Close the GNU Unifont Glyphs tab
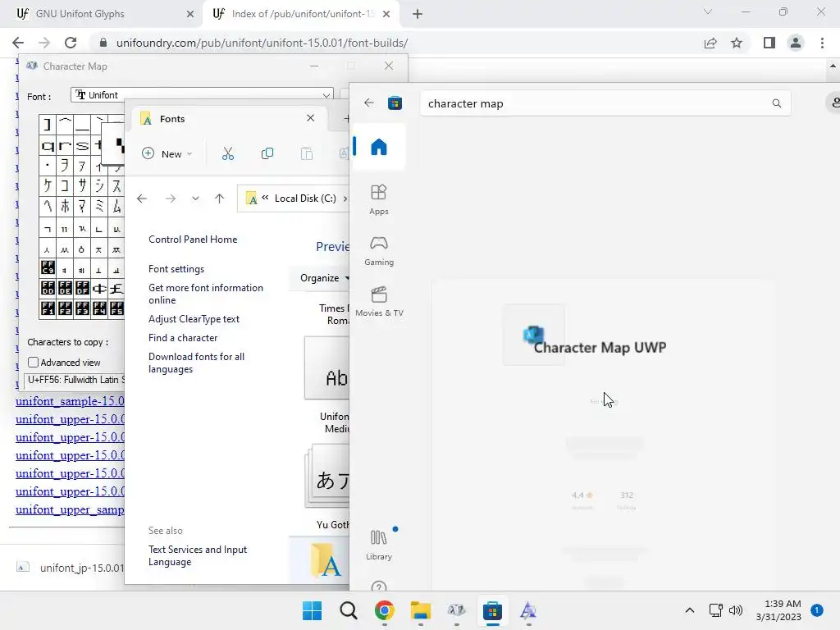Image resolution: width=840 pixels, height=630 pixels. pyautogui.click(x=190, y=14)
